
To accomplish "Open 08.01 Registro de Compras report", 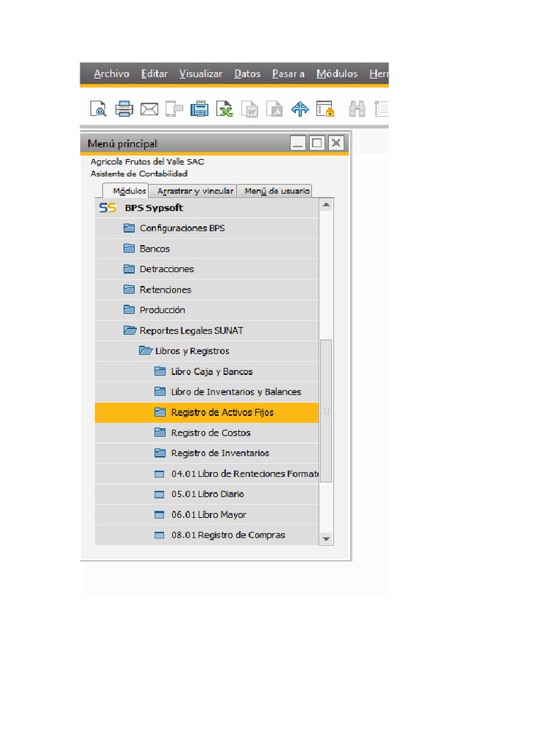I will click(206, 535).
